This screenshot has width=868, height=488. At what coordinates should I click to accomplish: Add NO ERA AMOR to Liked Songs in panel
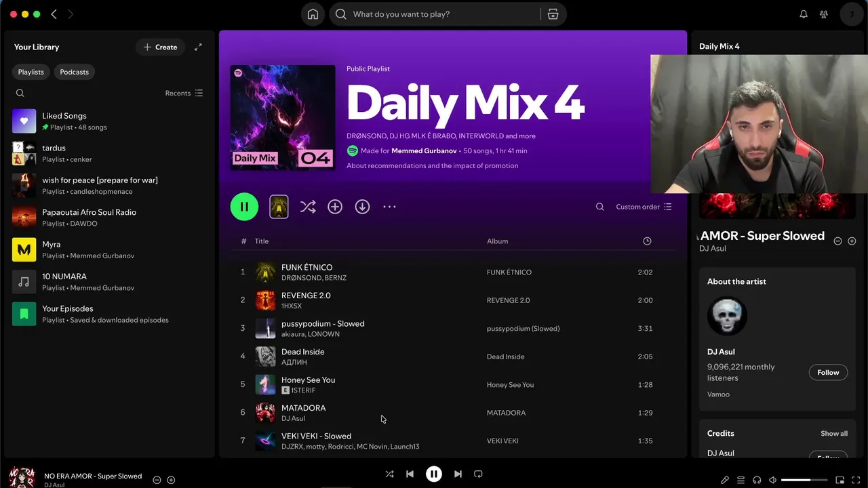click(x=852, y=241)
